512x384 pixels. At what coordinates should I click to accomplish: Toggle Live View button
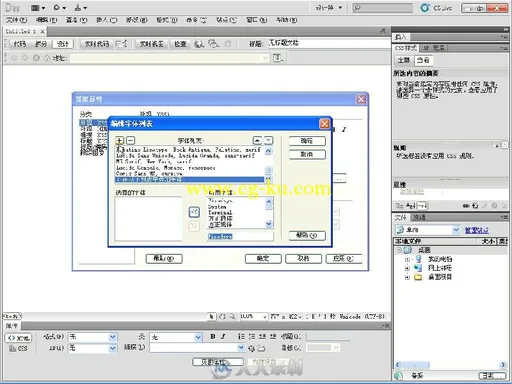[x=152, y=44]
